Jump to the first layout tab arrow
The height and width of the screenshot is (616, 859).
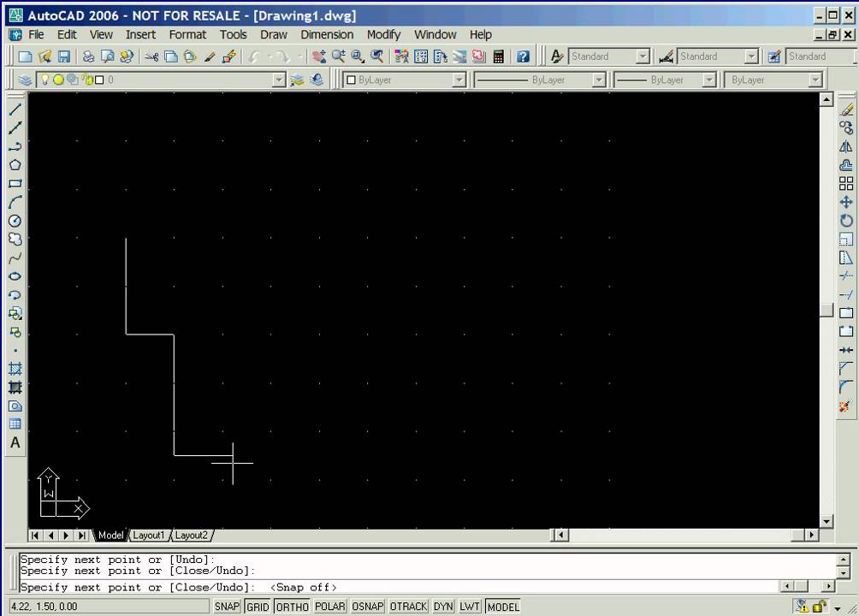click(35, 536)
